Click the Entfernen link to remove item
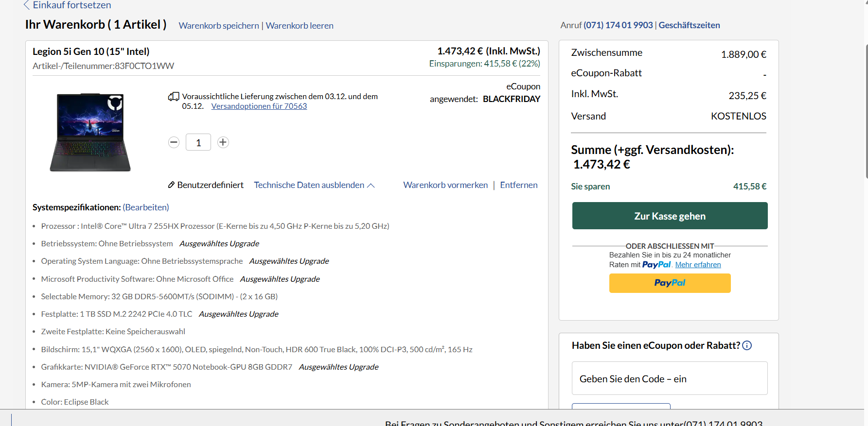868x426 pixels. point(518,185)
